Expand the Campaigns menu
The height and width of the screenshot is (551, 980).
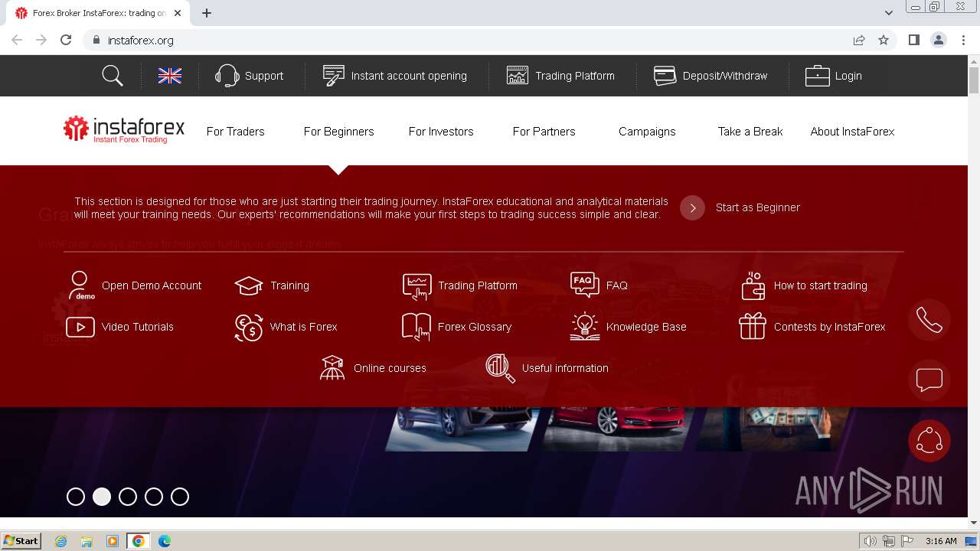(647, 132)
